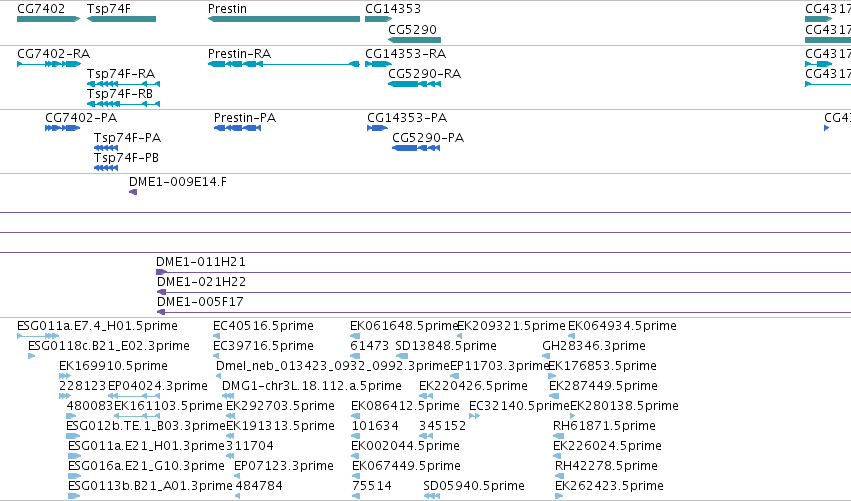The width and height of the screenshot is (851, 501).
Task: Click the ESG011a.E21_H01.3prime EST label
Action: pos(147,446)
